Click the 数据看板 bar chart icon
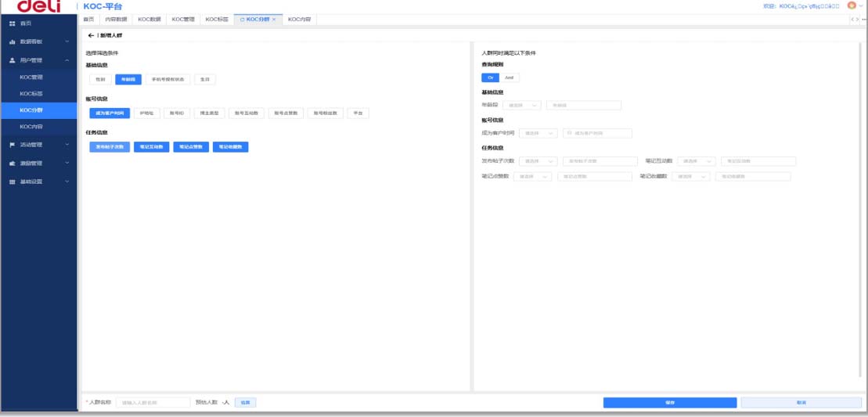The image size is (868, 417). point(12,41)
